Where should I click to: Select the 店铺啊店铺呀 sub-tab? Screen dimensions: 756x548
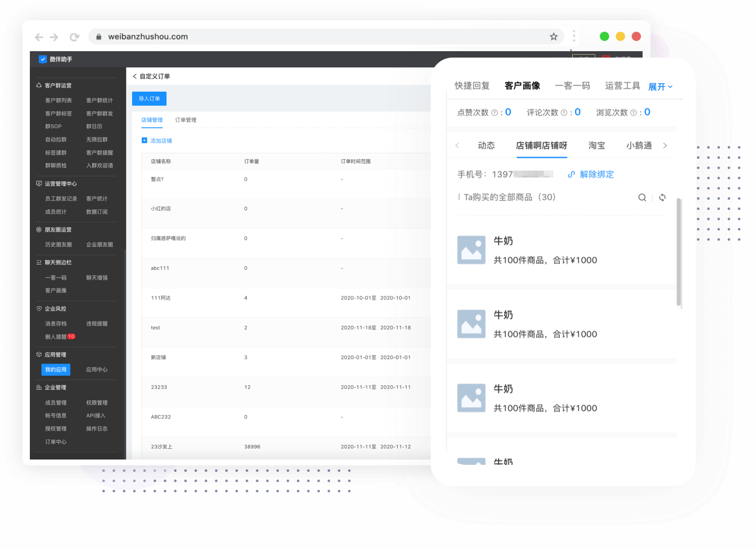pyautogui.click(x=541, y=146)
